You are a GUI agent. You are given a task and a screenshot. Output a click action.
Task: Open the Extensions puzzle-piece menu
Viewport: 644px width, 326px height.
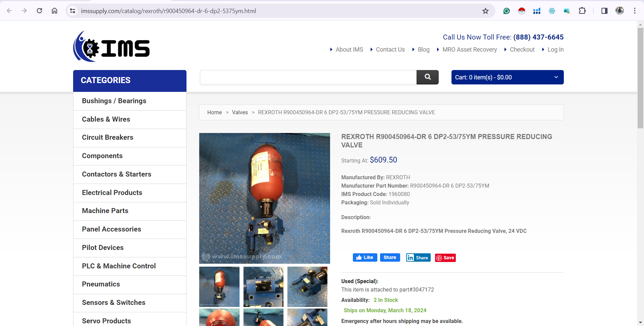[x=582, y=11]
